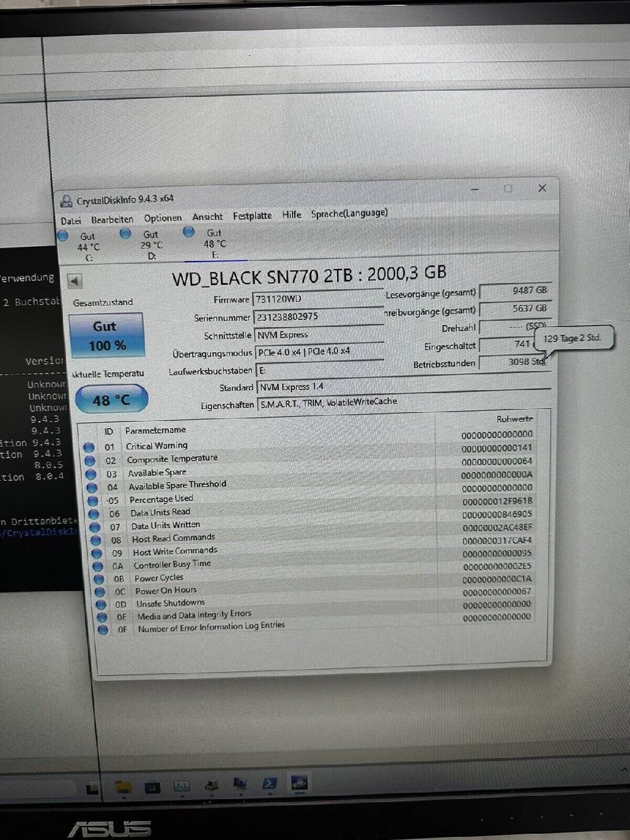Image resolution: width=630 pixels, height=840 pixels.
Task: Click the raw value of Host Read Commands
Action: [498, 527]
